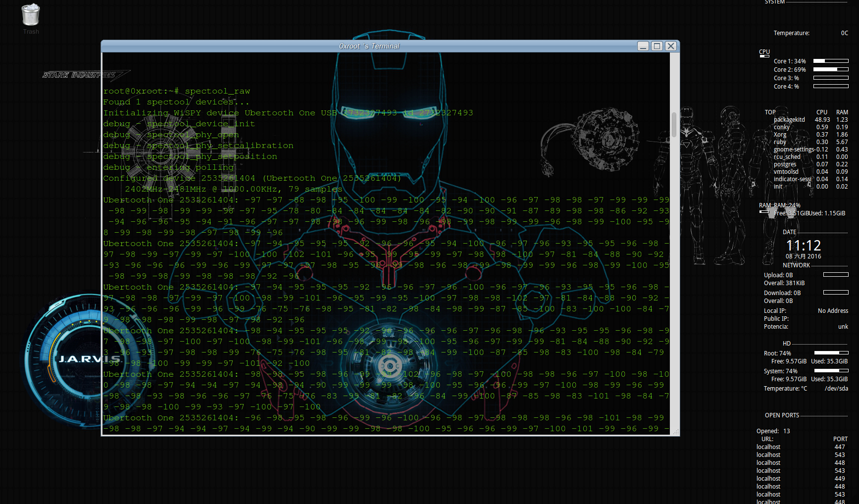Click the Core 2 usage bar

(831, 70)
